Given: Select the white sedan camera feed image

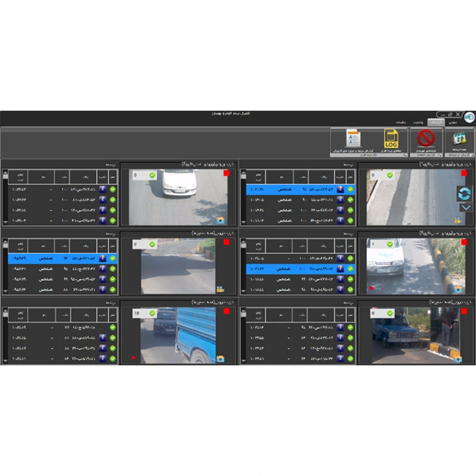Looking at the screenshot, I should (x=178, y=198).
